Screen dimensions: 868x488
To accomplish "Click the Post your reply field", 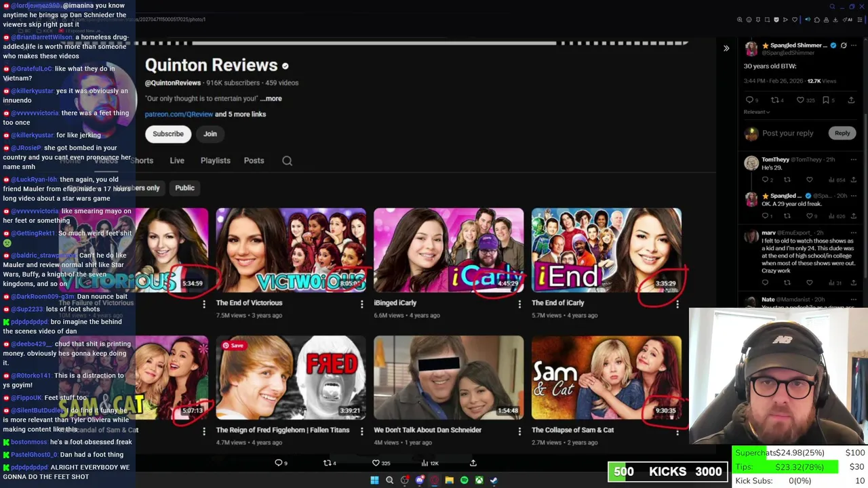I will click(x=787, y=133).
